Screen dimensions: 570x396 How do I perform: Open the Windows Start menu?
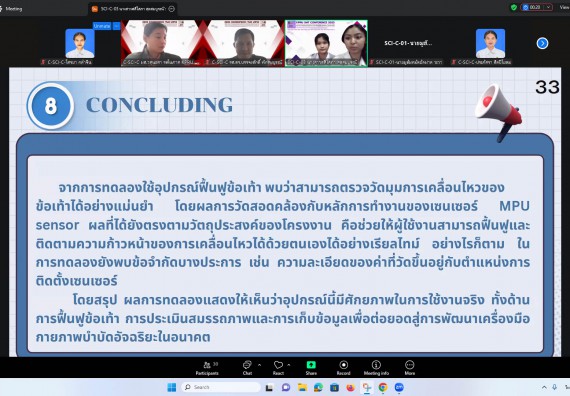point(172,387)
